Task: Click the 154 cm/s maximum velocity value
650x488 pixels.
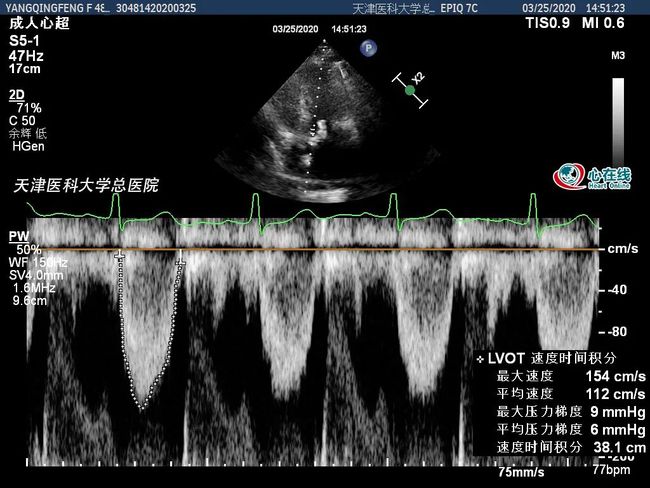Action: pos(616,376)
